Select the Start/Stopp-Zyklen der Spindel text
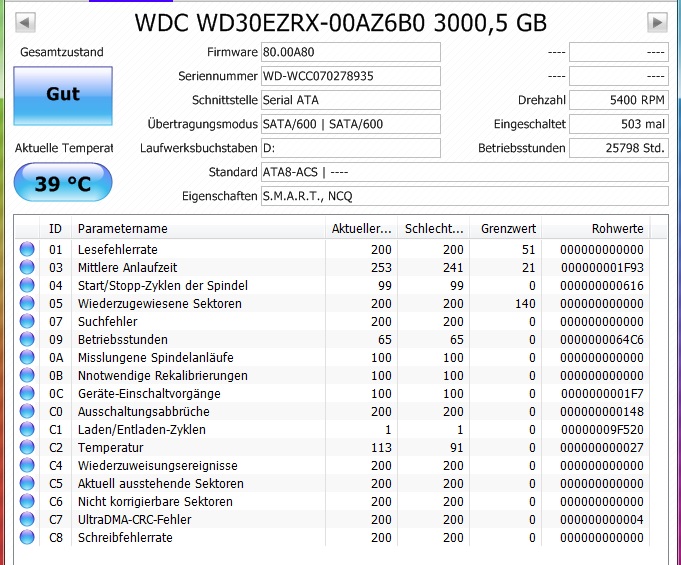The image size is (681, 565). click(x=163, y=286)
